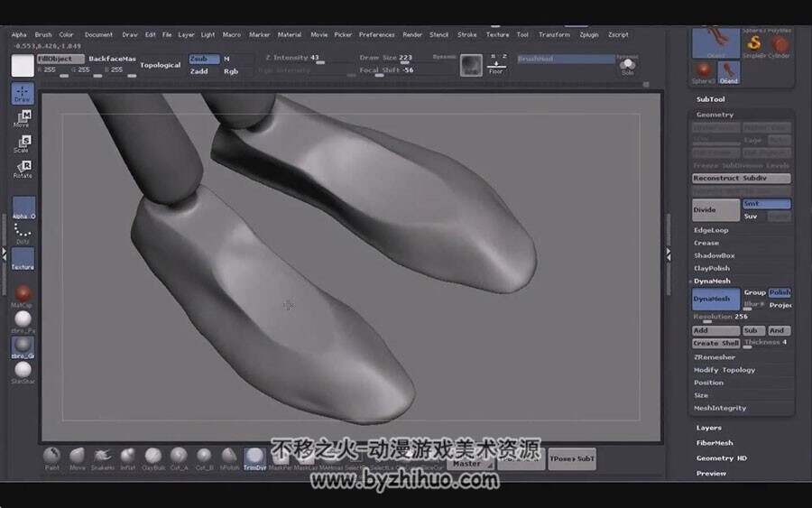Choose the Paint brush in bottom shelf
Screen dimensions: 812x508
click(x=51, y=457)
